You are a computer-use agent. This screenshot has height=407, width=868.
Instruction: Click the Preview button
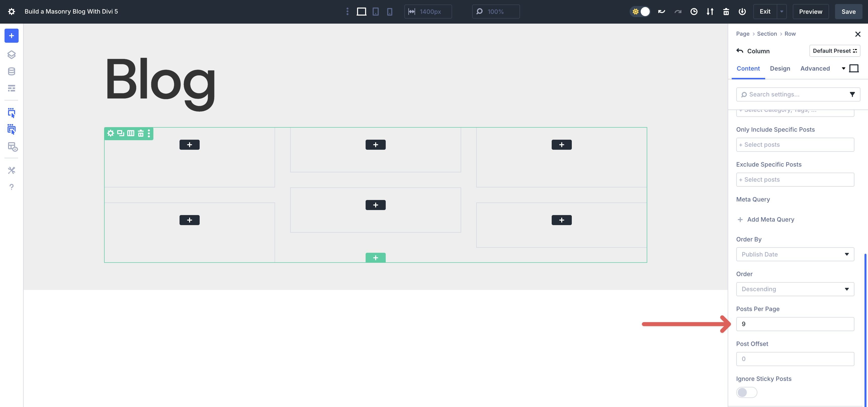(x=810, y=11)
